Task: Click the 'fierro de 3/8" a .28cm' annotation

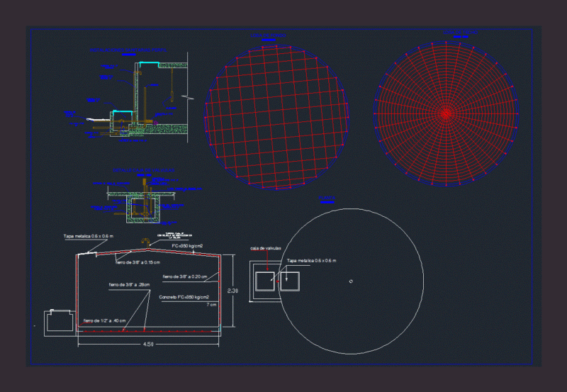Action: click(129, 285)
